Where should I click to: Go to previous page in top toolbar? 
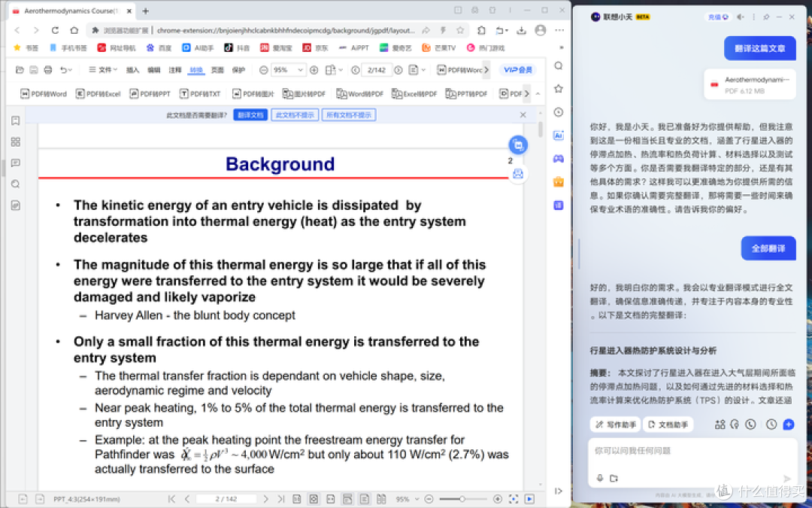pos(355,70)
